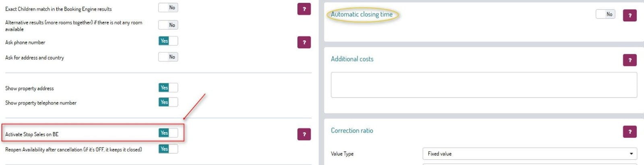Show help for Automatic closing time
Image resolution: width=644 pixels, height=165 pixels.
[x=630, y=15]
